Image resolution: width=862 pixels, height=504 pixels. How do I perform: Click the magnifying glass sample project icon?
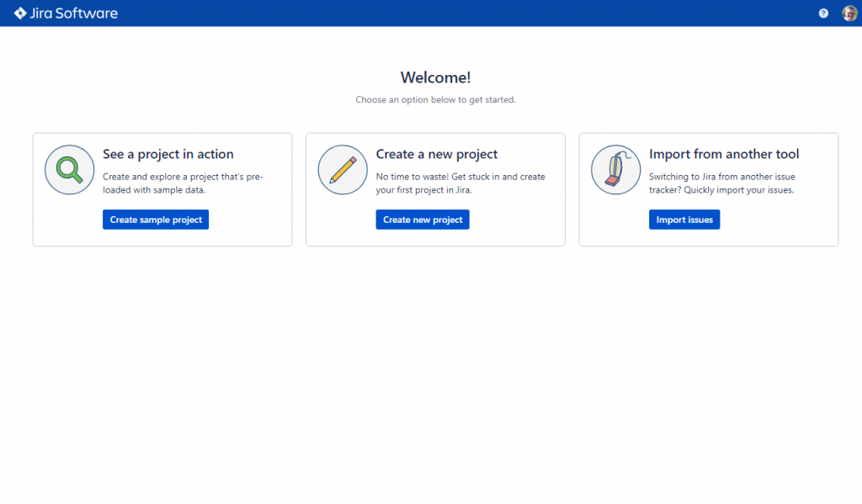click(69, 170)
